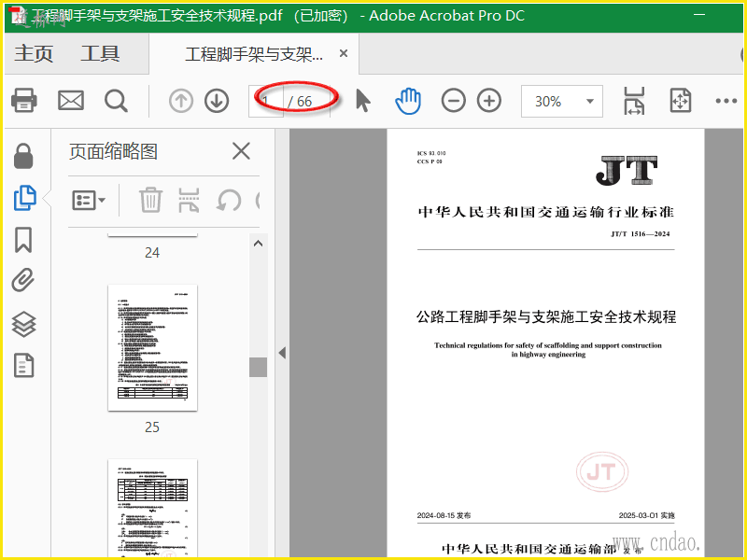Select page 26 thumbnail with table
Image resolution: width=747 pixels, height=560 pixels.
pyautogui.click(x=152, y=508)
